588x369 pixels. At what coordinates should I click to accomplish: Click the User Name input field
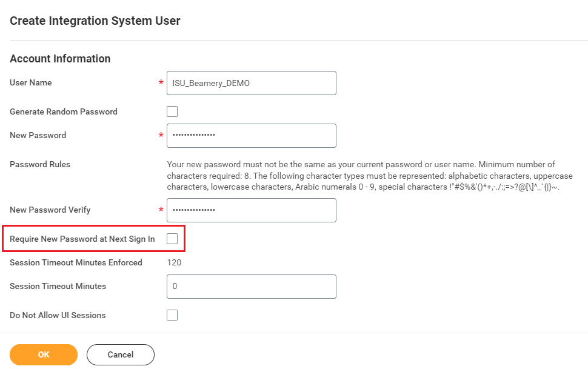click(x=251, y=83)
